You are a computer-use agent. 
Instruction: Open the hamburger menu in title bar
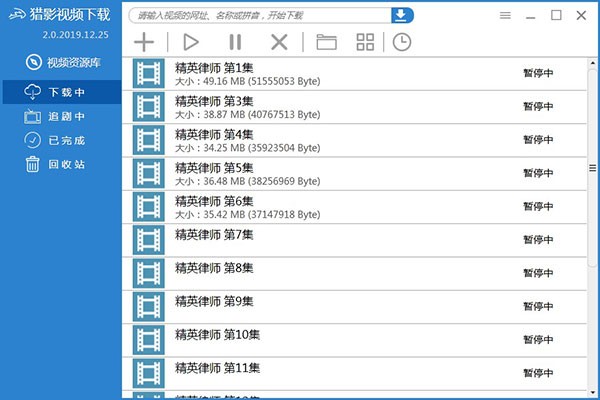(505, 15)
